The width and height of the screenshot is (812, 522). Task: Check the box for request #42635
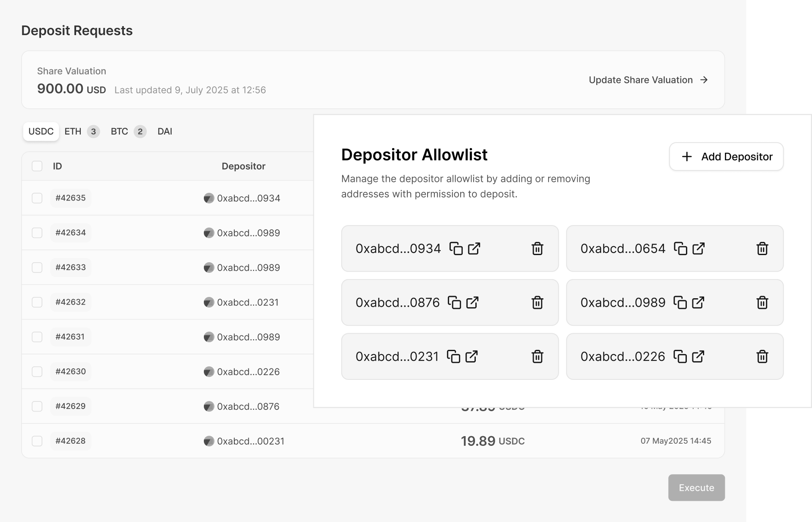click(37, 198)
